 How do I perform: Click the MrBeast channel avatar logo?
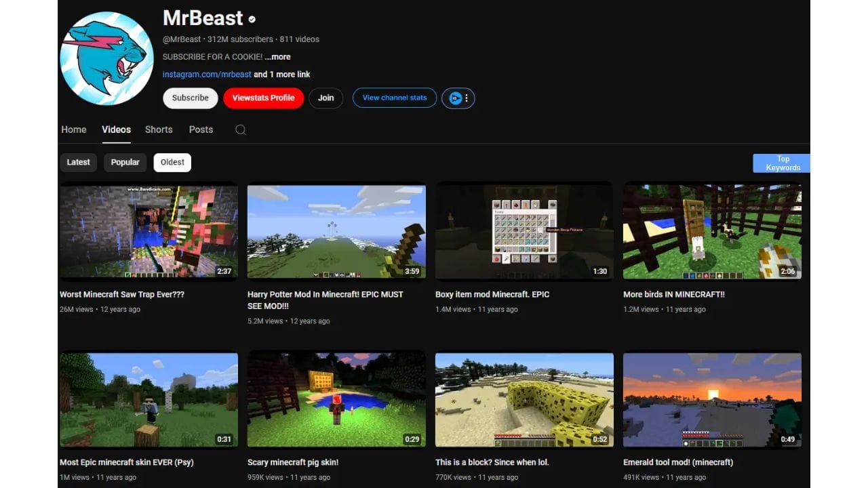tap(106, 58)
